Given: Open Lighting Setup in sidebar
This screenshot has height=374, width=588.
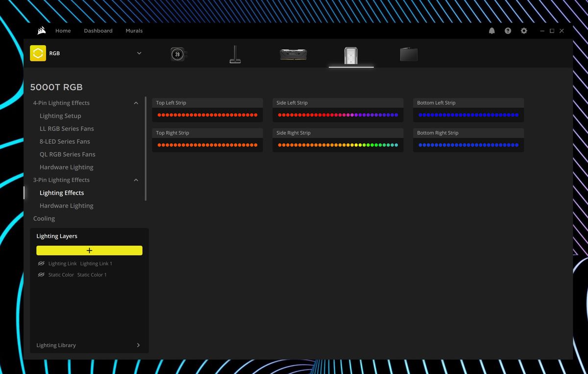Looking at the screenshot, I should pyautogui.click(x=60, y=116).
